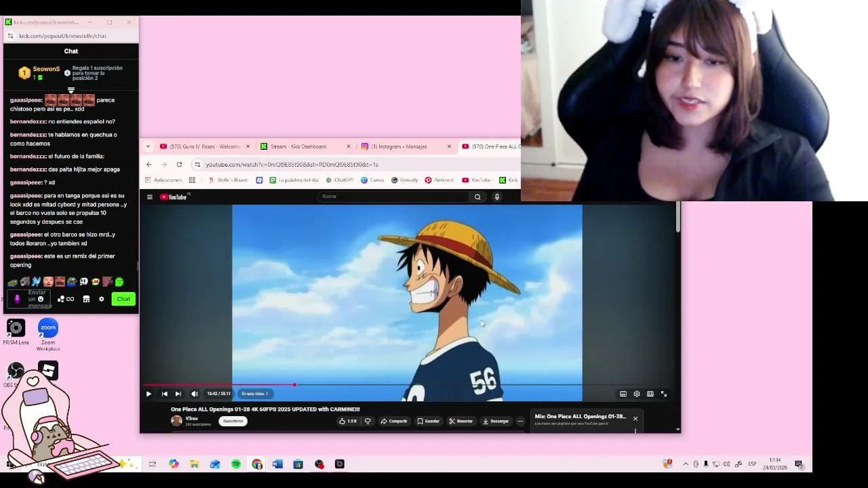
Task: Open Spotify from the taskbar
Action: point(236,464)
